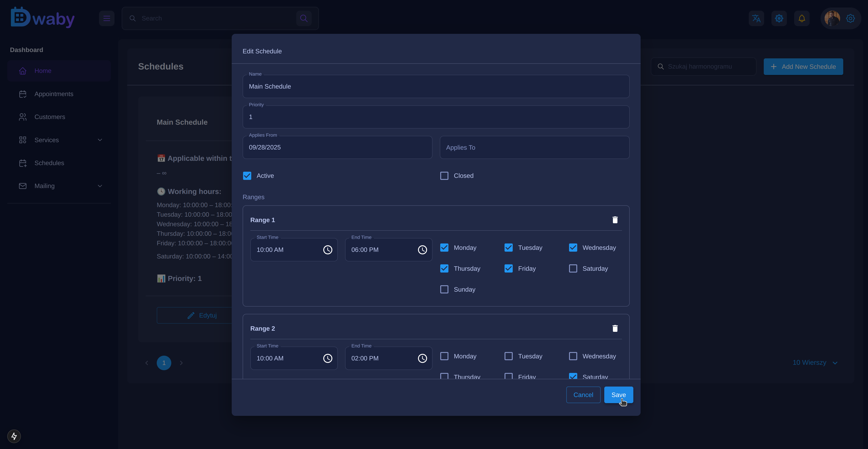Navigate to Home in the sidebar

pos(43,70)
